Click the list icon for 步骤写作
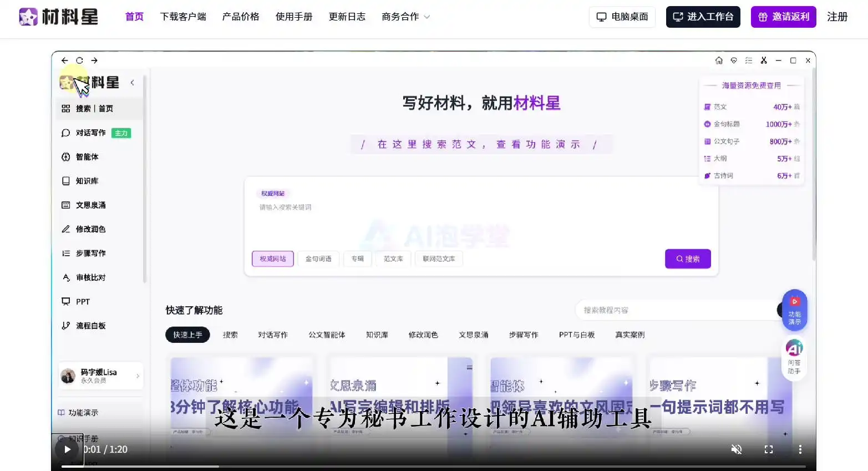This screenshot has width=868, height=471. pos(66,254)
